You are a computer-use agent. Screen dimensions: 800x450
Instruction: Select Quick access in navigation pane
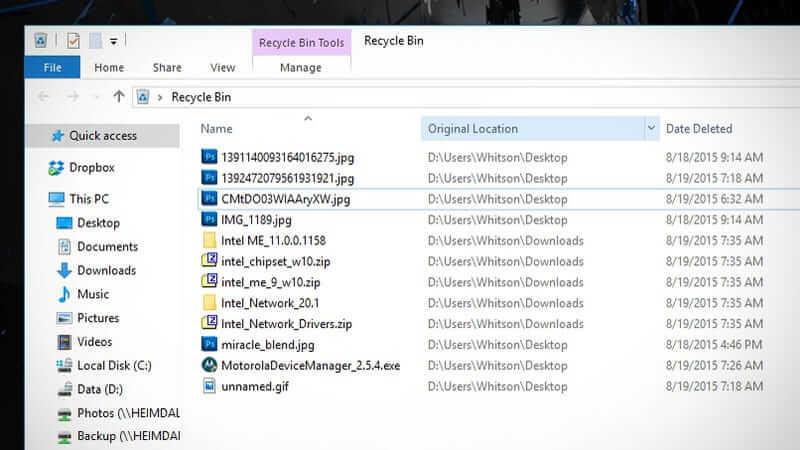tap(103, 136)
